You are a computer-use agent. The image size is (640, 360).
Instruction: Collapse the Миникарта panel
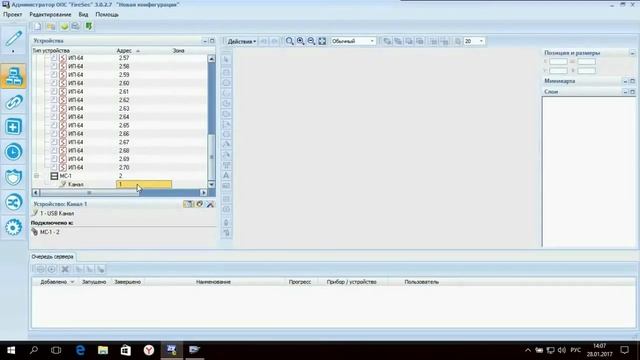tap(625, 81)
